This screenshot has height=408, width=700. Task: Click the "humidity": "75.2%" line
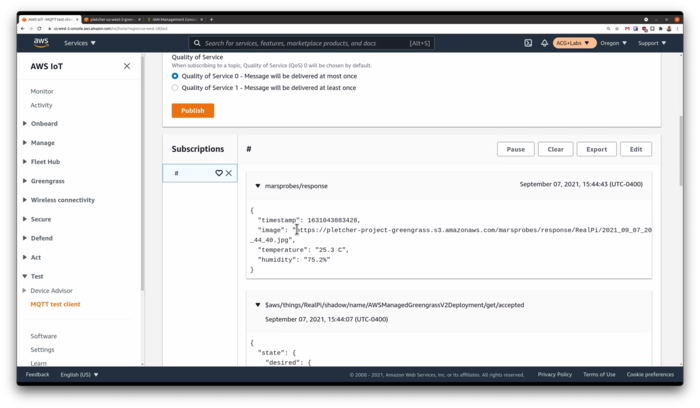tap(294, 259)
